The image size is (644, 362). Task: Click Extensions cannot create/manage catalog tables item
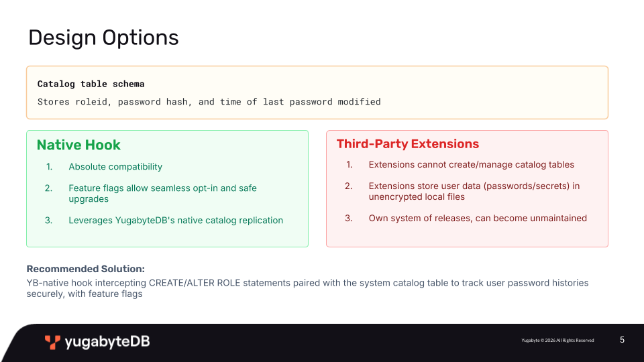tap(471, 165)
